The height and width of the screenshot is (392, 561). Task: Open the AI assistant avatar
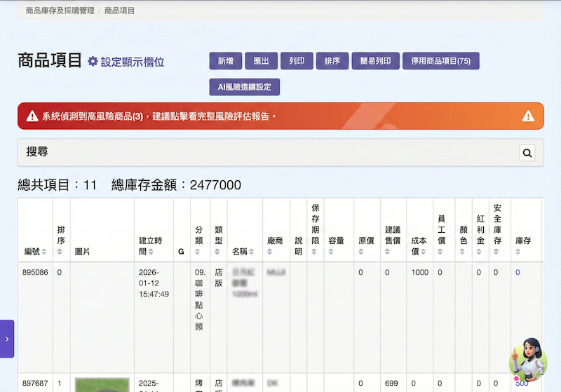tap(528, 360)
